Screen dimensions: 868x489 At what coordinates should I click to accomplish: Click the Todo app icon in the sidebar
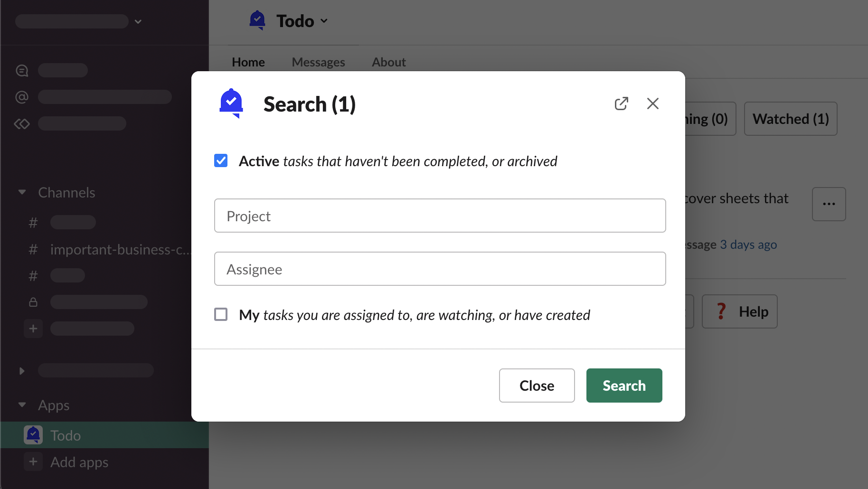[x=33, y=435]
